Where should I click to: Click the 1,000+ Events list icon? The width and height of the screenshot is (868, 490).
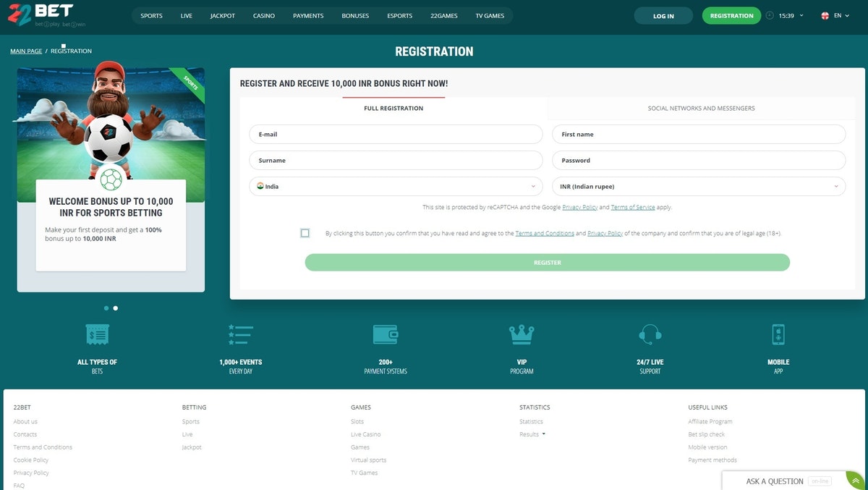[240, 334]
